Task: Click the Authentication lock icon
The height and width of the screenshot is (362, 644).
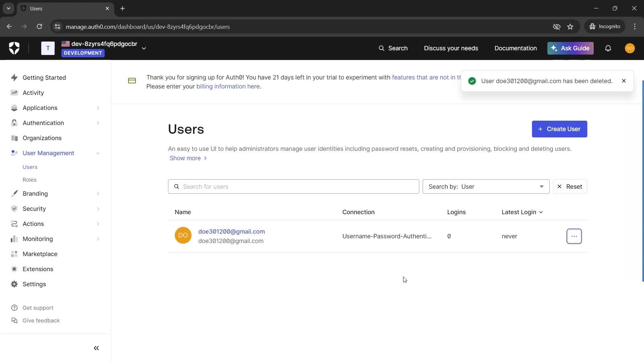Action: coord(14,123)
